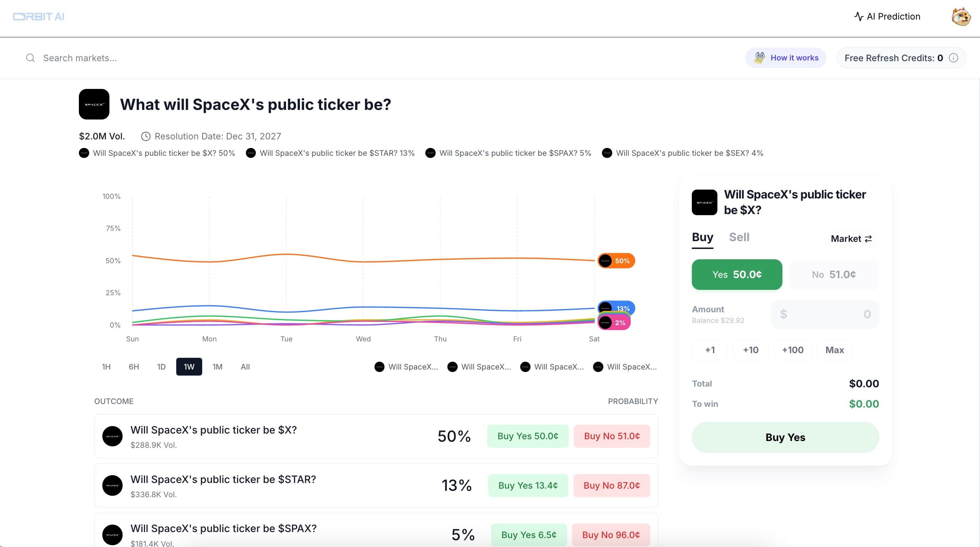Switch to the Sell tab
This screenshot has height=547, width=980.
(x=739, y=237)
